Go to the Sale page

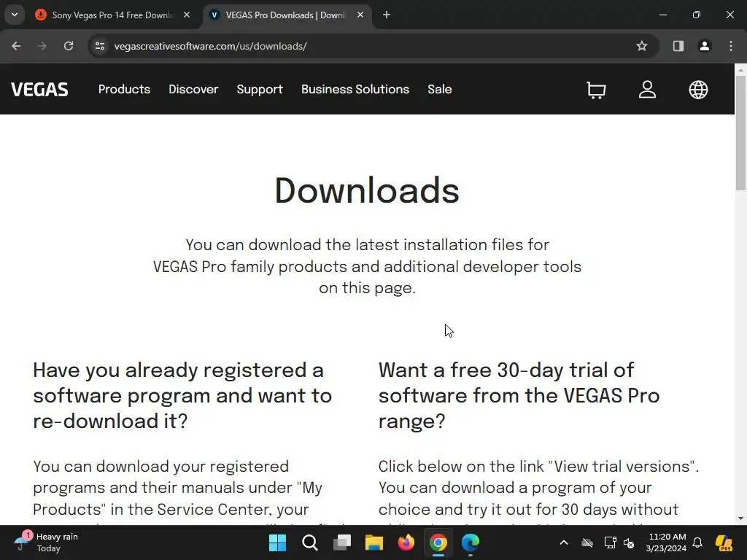[439, 90]
